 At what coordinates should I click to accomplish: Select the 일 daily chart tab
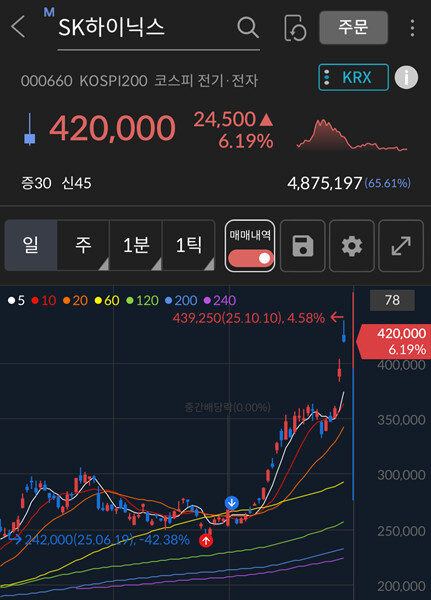(x=31, y=245)
